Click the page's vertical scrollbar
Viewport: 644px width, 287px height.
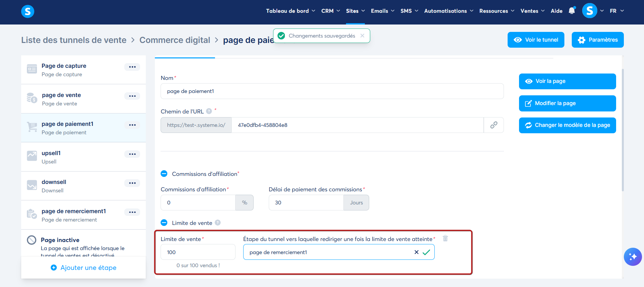coord(623,130)
